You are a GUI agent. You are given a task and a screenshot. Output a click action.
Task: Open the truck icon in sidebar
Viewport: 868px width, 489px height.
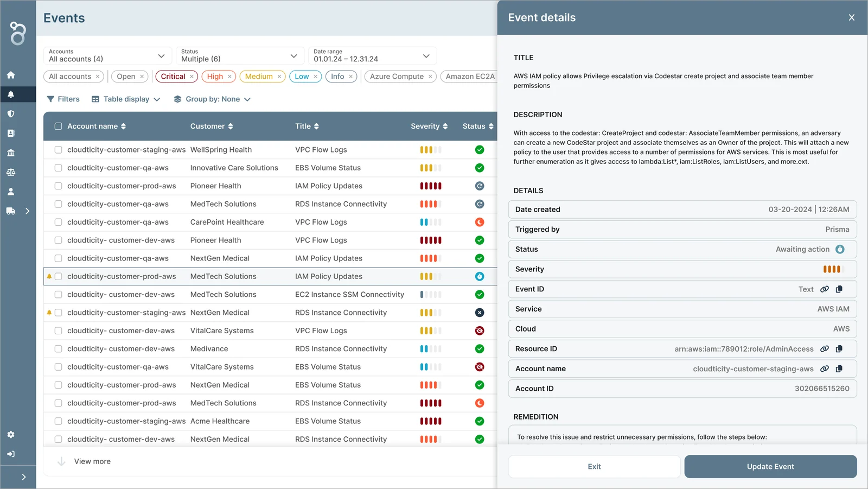(x=11, y=211)
